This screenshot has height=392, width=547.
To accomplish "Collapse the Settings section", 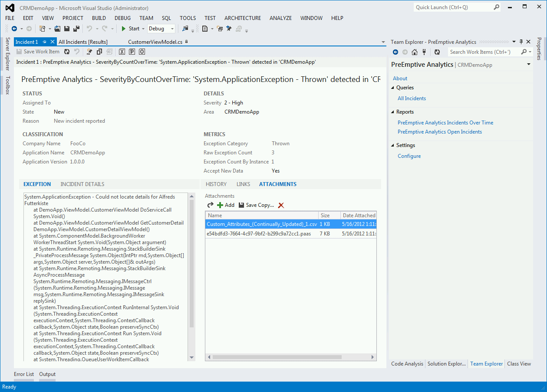I will coord(392,145).
